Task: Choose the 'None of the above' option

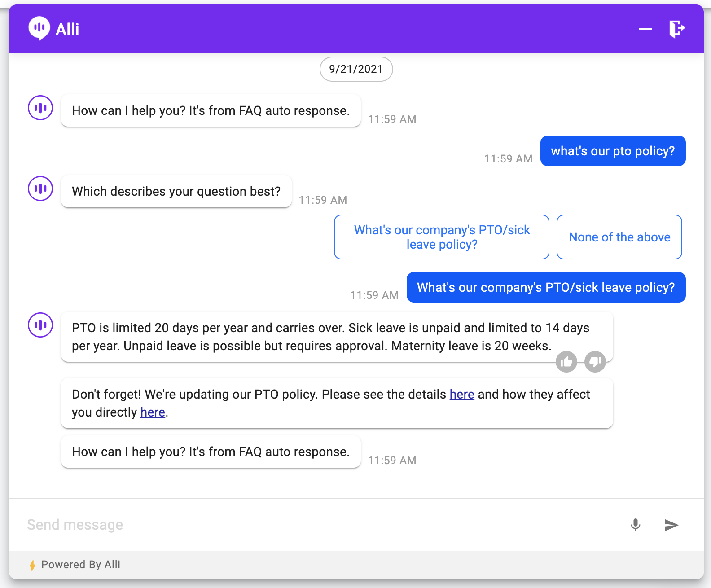Action: pos(619,237)
